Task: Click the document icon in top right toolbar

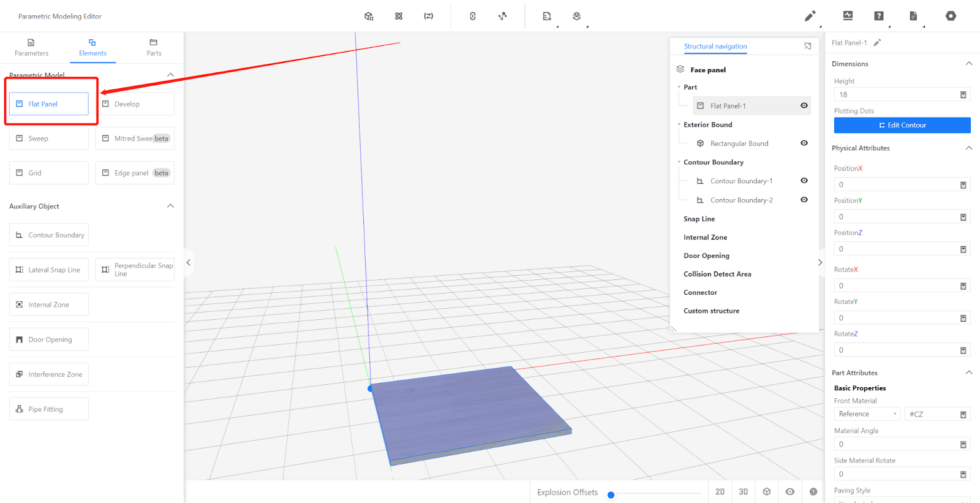Action: [913, 16]
